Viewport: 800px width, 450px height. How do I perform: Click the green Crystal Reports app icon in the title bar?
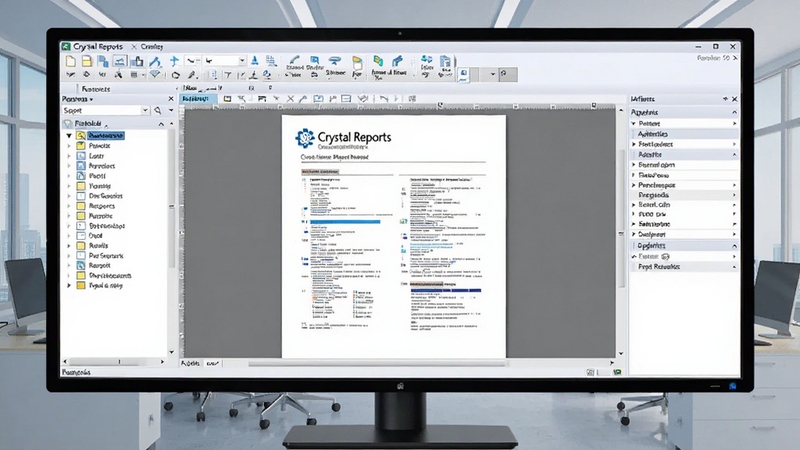point(66,46)
